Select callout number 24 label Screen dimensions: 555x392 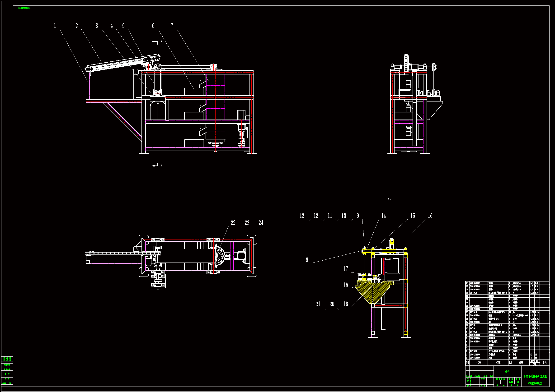coord(261,223)
